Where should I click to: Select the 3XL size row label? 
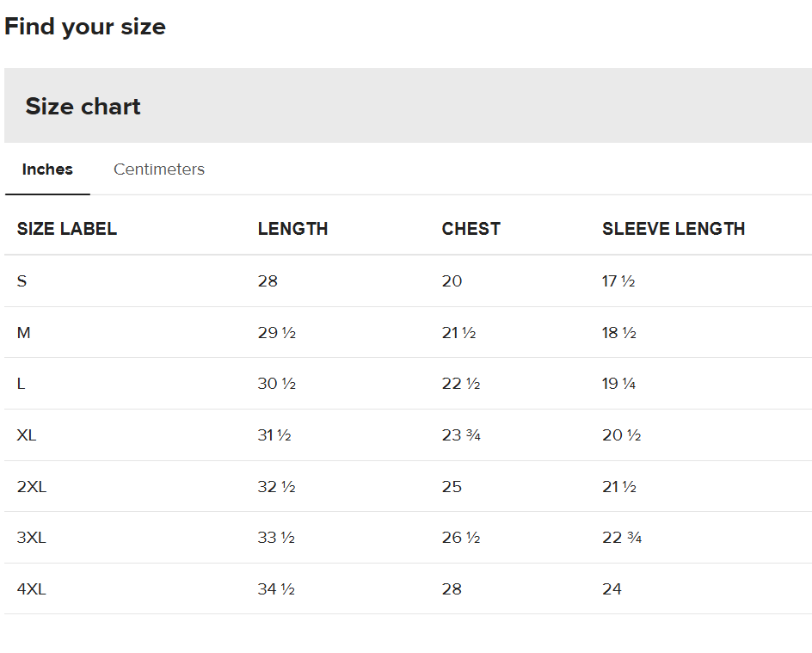pos(32,538)
